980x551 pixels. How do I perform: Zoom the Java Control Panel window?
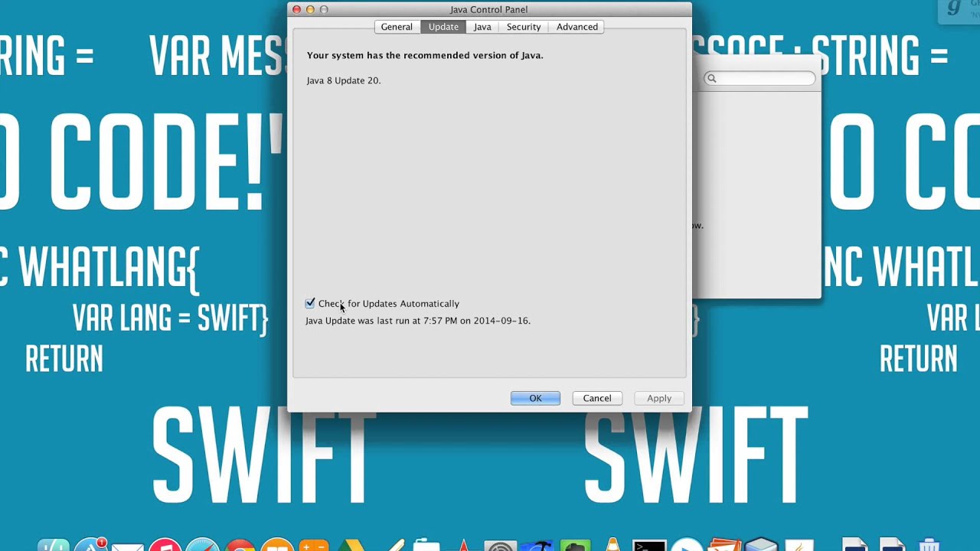coord(324,9)
